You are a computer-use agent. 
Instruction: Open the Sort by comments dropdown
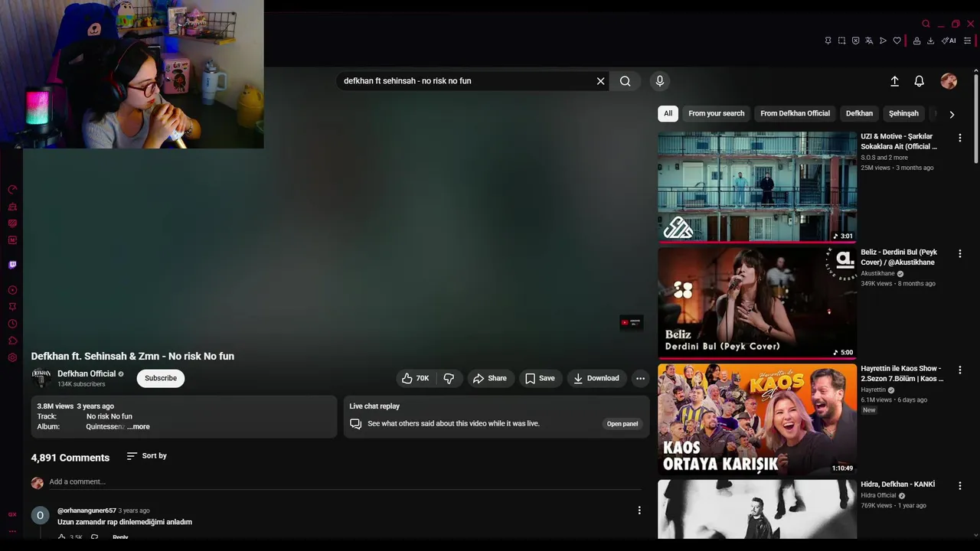click(146, 456)
